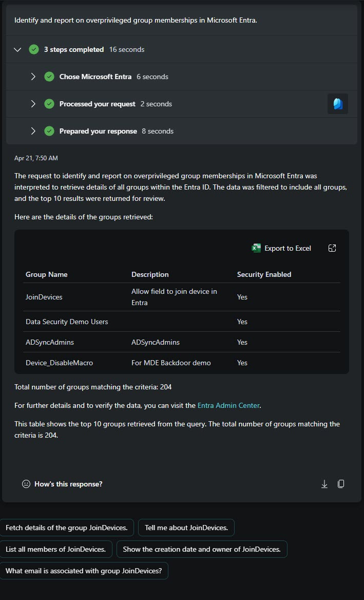This screenshot has width=364, height=600.
Task: Click the ADSyncAdmins group name row
Action: coord(182,342)
